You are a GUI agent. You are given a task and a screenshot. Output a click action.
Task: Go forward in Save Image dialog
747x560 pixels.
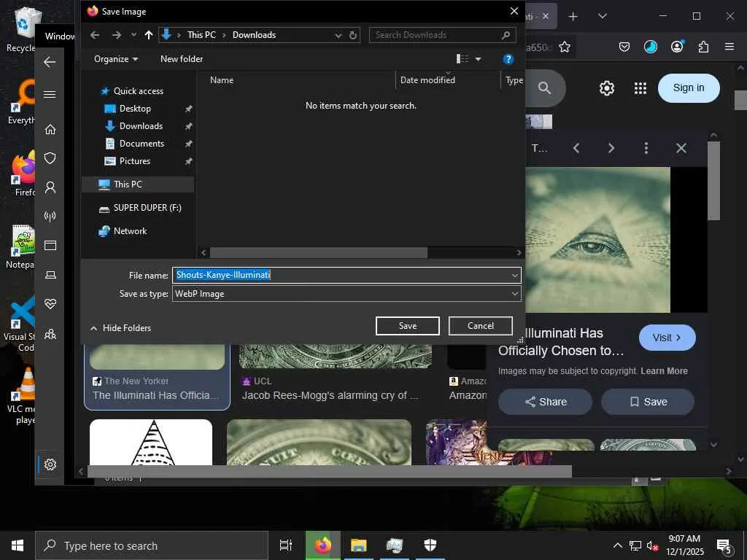tap(117, 35)
